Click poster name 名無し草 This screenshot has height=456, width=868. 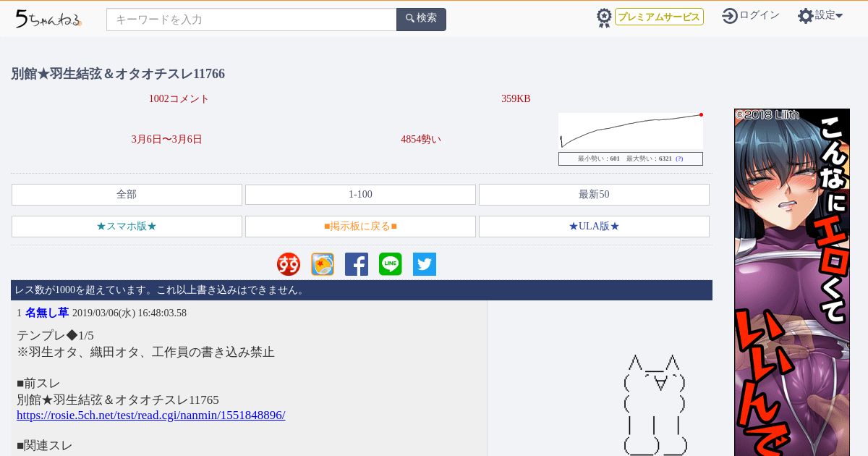pos(47,313)
